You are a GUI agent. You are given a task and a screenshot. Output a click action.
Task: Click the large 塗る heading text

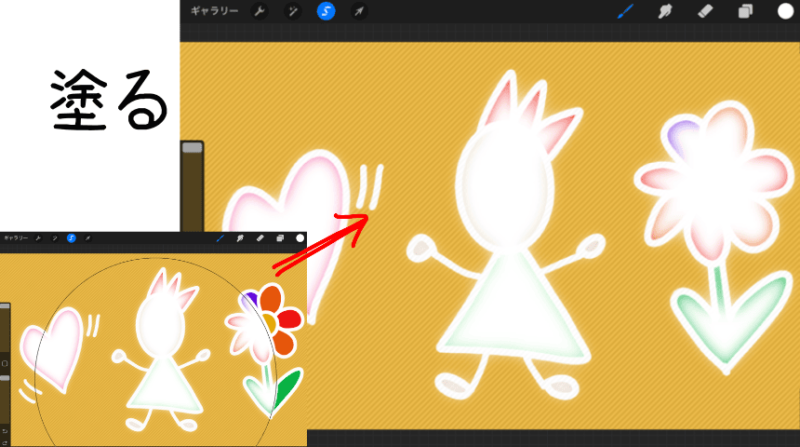[109, 100]
